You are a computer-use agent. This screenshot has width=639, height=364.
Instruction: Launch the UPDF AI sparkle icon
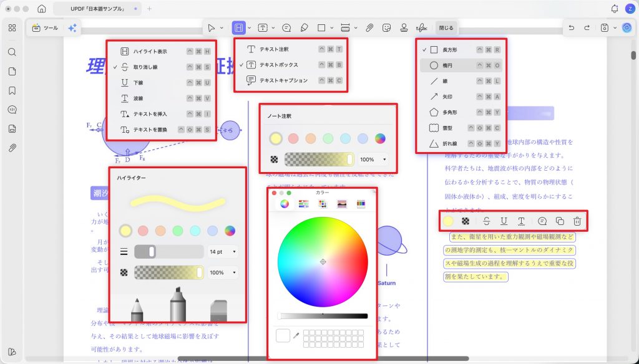coord(72,27)
